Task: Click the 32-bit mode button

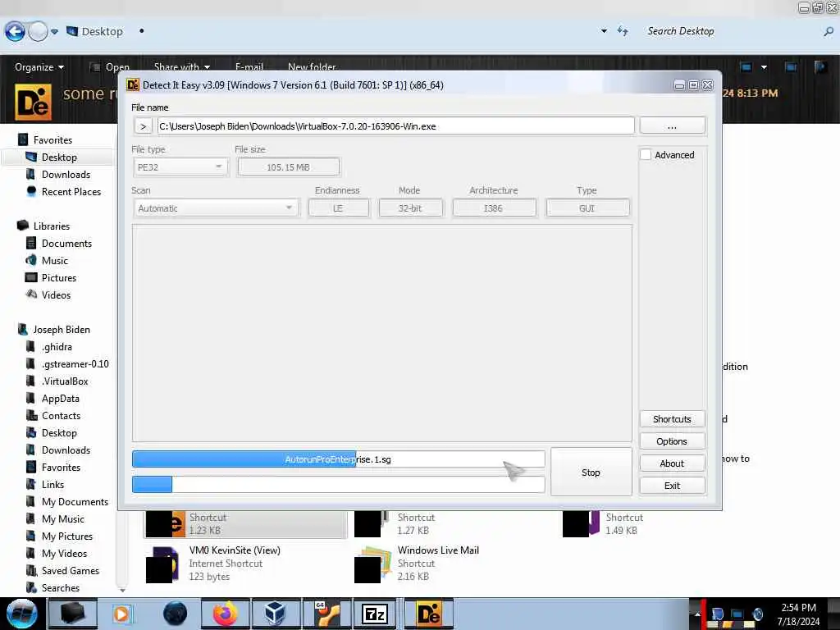Action: click(410, 208)
